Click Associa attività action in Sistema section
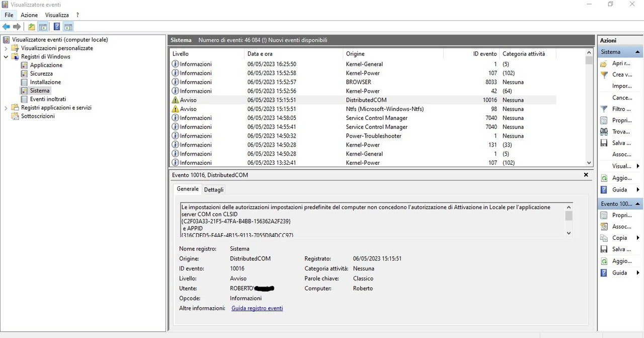Screen dimensions: 644x338 622,155
